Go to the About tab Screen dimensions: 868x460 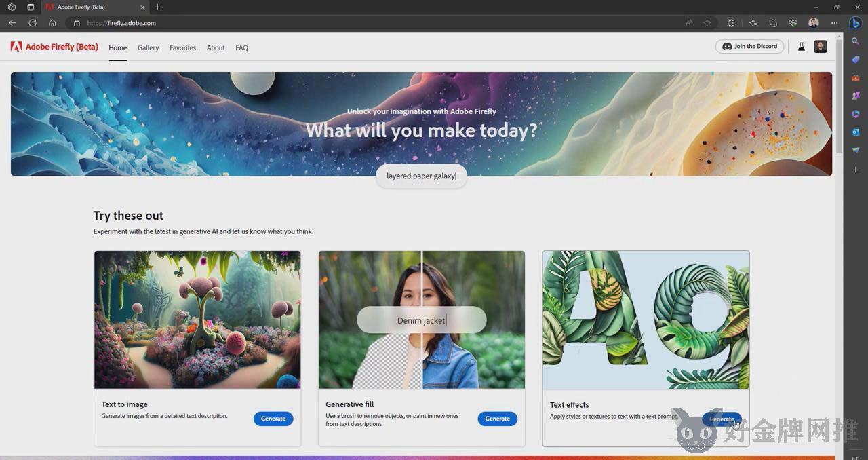pyautogui.click(x=216, y=47)
